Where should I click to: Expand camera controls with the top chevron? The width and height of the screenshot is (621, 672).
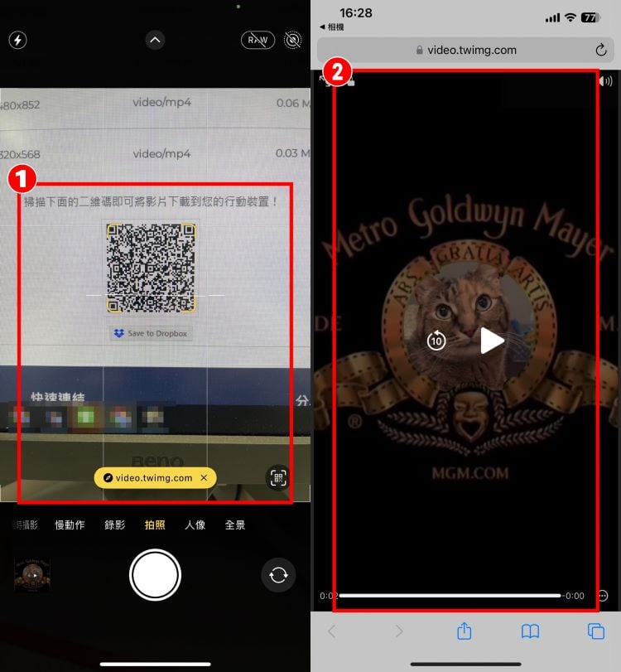155,41
